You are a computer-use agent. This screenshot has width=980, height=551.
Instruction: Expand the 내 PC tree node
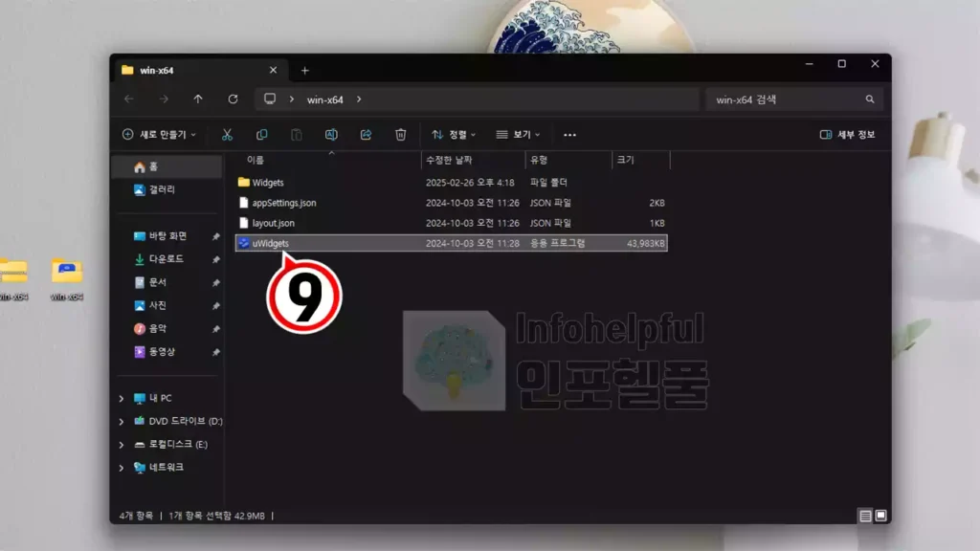pyautogui.click(x=122, y=399)
